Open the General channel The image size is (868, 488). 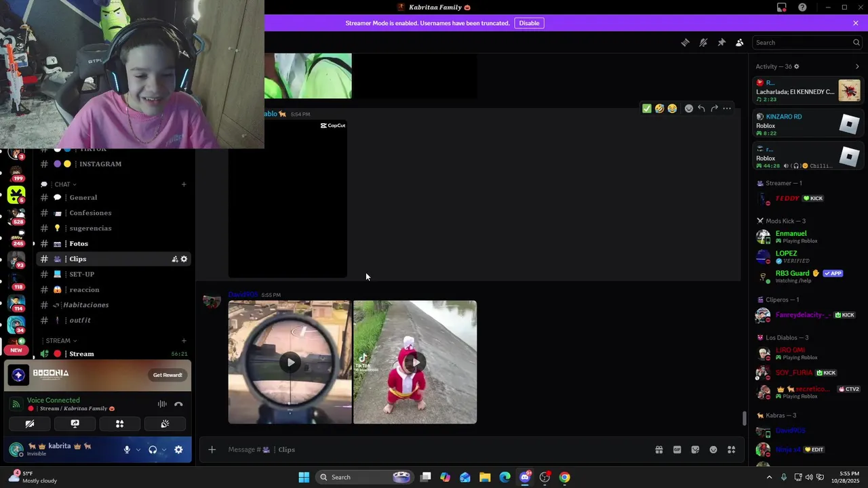[114, 197]
